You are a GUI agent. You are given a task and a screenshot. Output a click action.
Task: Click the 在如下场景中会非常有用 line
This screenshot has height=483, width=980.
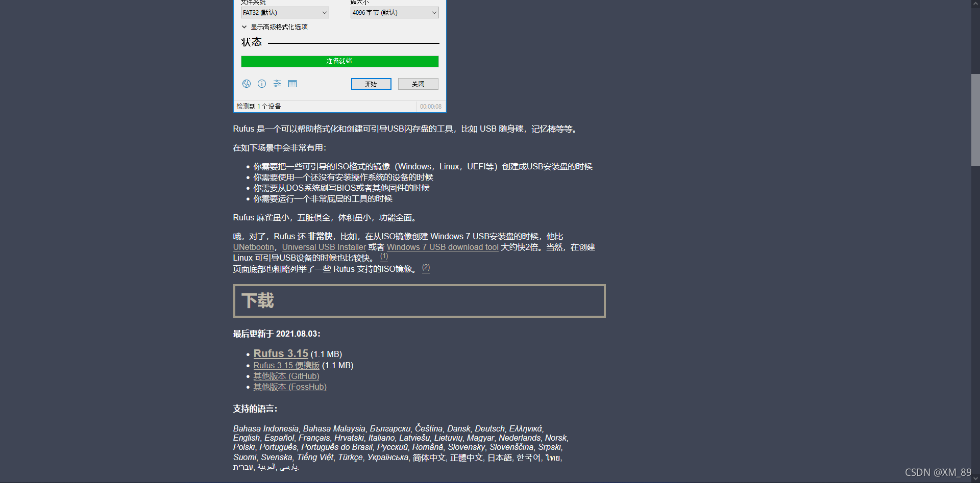[x=280, y=148]
